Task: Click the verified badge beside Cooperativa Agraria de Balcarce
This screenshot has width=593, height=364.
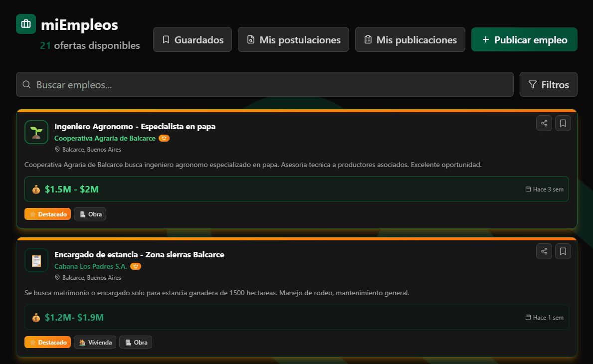Action: coord(164,138)
